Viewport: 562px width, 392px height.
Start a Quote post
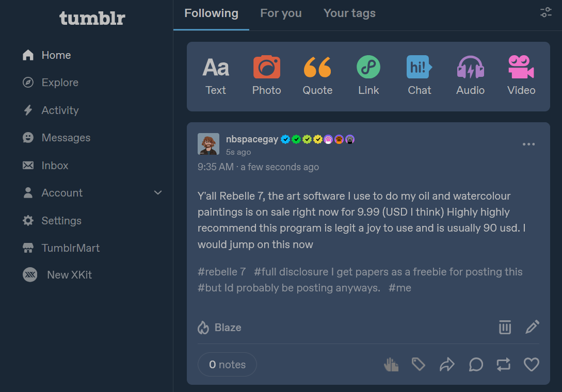click(317, 75)
